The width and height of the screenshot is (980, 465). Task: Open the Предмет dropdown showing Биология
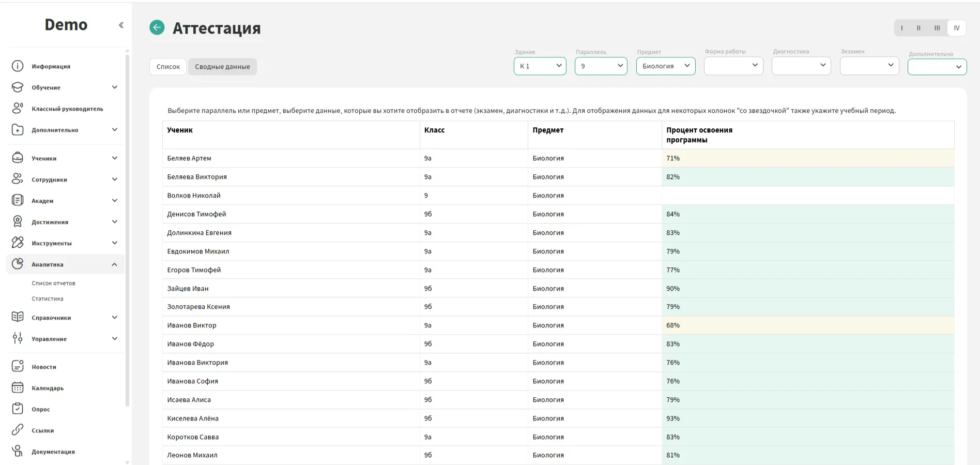coord(665,66)
